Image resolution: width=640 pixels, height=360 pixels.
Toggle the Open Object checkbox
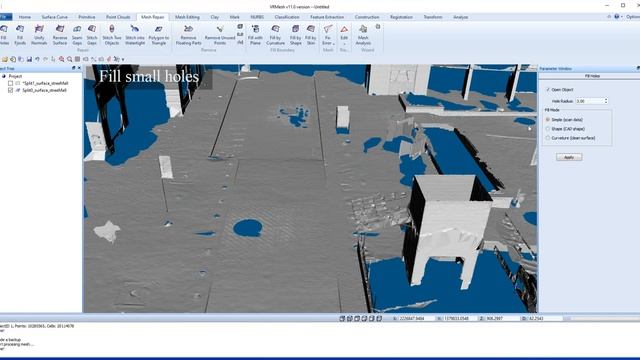[548, 89]
